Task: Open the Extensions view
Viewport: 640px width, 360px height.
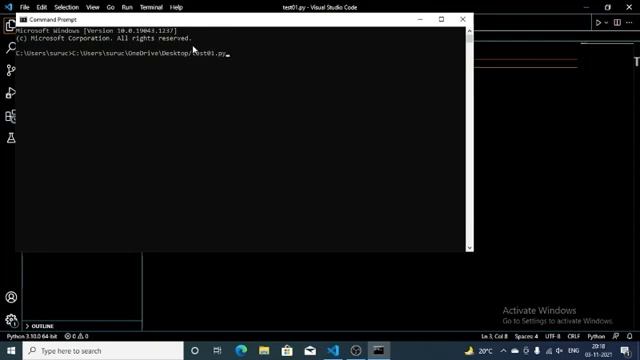Action: pyautogui.click(x=11, y=116)
